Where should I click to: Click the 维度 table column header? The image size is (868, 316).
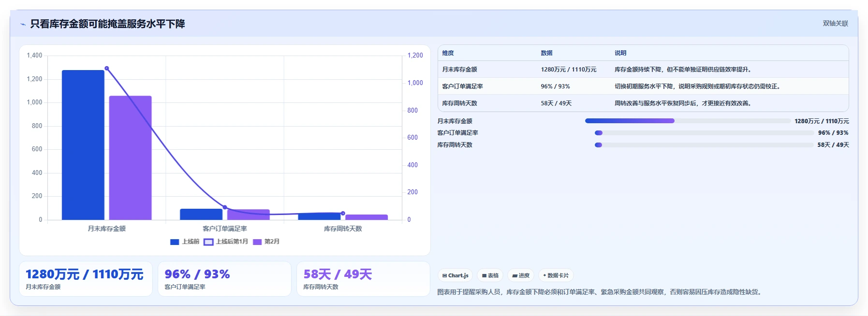pyautogui.click(x=448, y=53)
